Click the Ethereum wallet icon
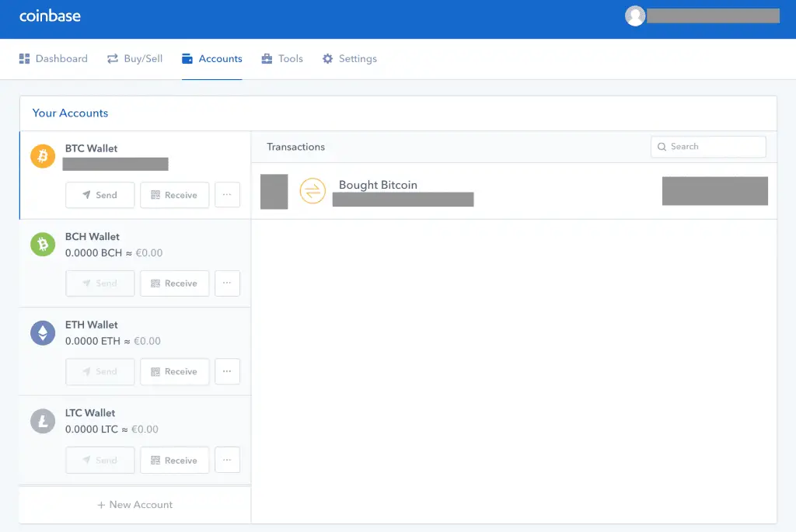 pos(43,332)
